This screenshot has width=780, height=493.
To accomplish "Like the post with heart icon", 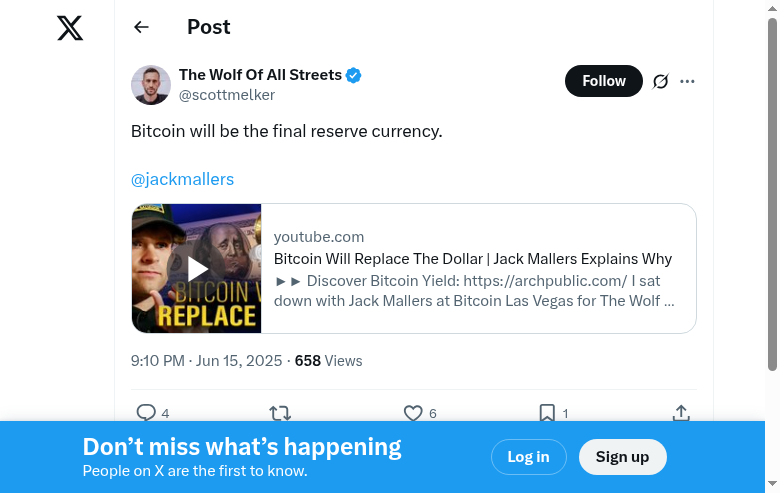I will pyautogui.click(x=413, y=412).
